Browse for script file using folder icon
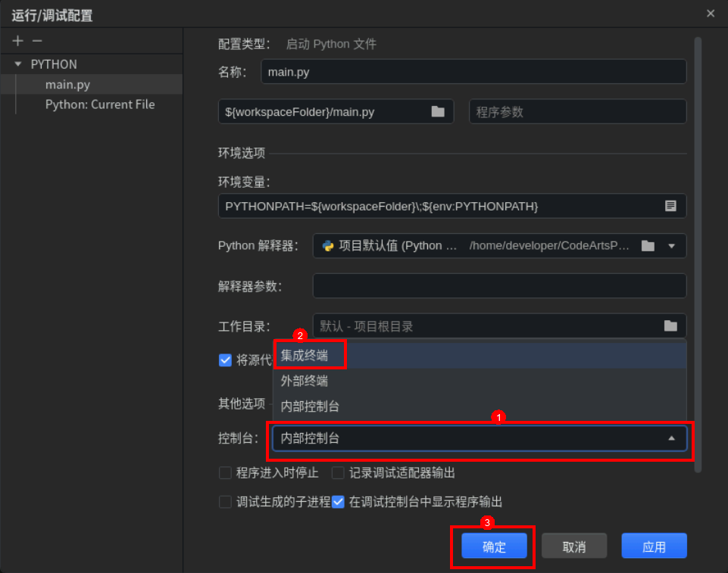Viewport: 728px width, 573px height. [x=438, y=111]
